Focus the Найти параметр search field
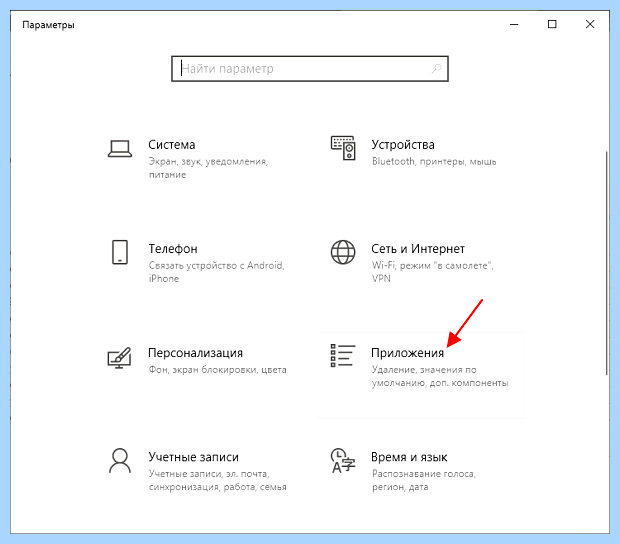Viewport: 620px width, 544px height. [310, 69]
